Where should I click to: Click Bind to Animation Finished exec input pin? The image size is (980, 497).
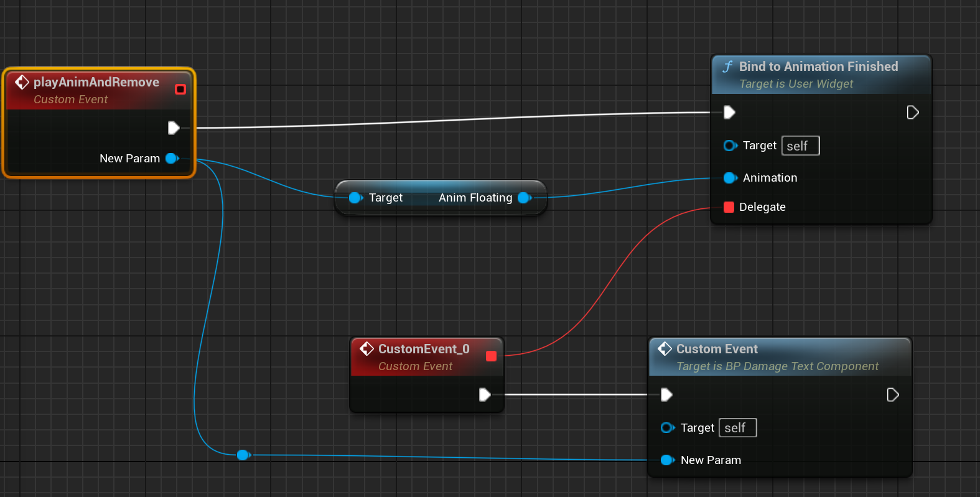pos(729,113)
